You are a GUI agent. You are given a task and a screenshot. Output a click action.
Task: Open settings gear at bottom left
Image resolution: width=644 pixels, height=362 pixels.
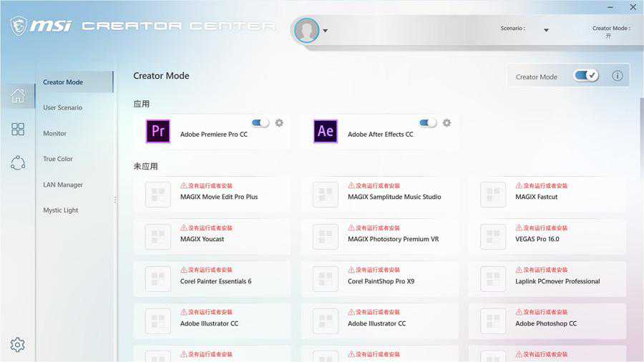pos(17,345)
